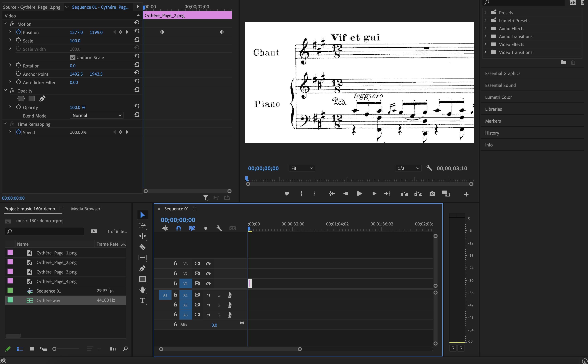This screenshot has height=364, width=588.
Task: Select Cythére_Page_3.png in the project bin
Action: coord(56,272)
